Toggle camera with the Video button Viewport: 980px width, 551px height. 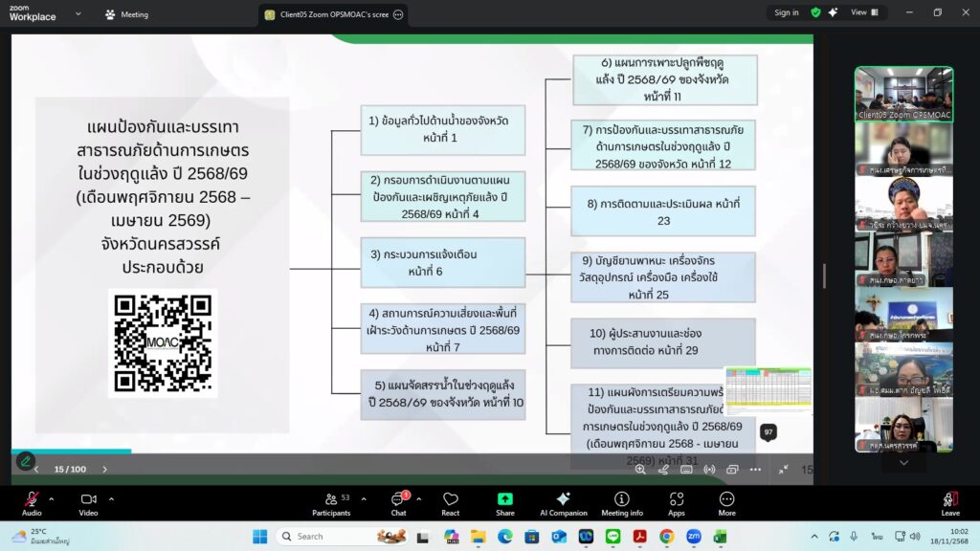88,501
